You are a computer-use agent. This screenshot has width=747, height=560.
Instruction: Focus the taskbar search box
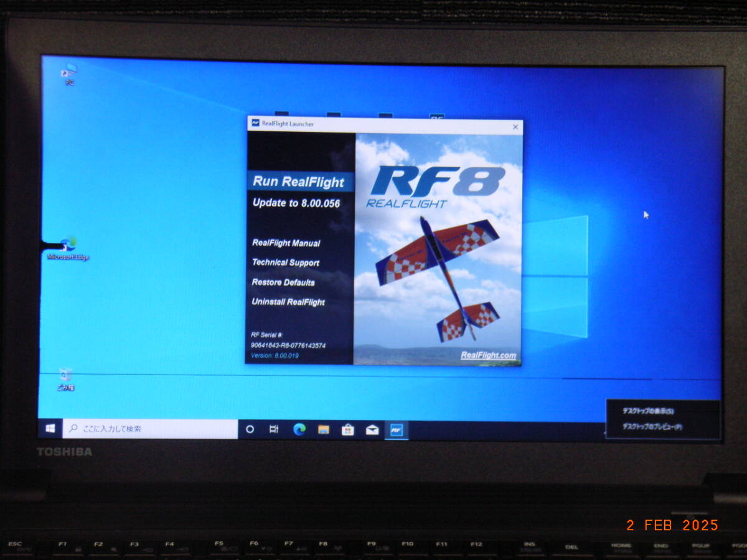tap(150, 428)
